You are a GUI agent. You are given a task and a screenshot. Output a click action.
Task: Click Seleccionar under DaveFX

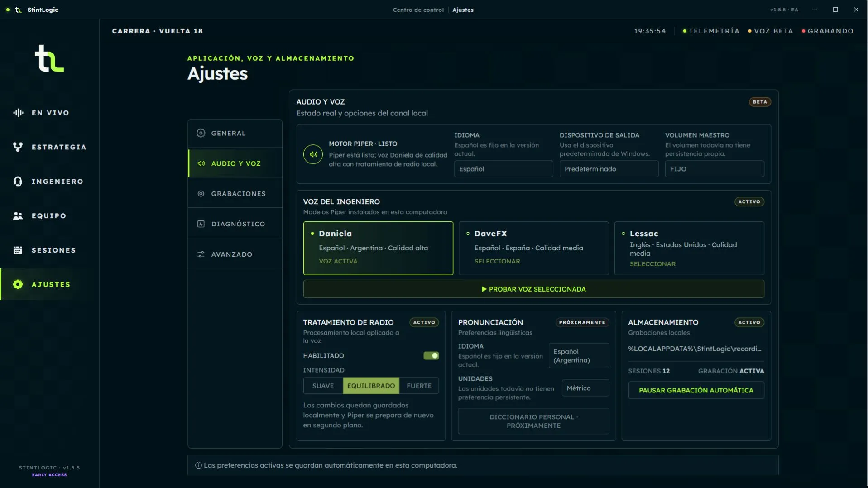(497, 261)
